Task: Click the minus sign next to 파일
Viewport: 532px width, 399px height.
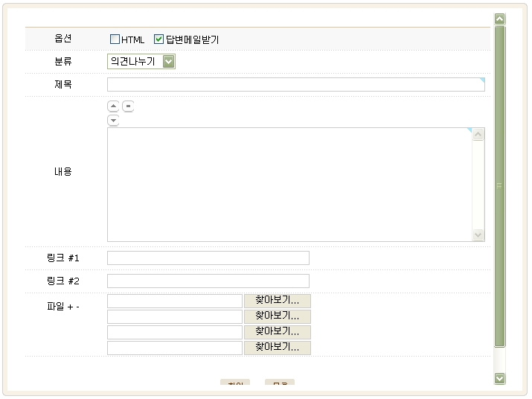Action: pos(77,305)
